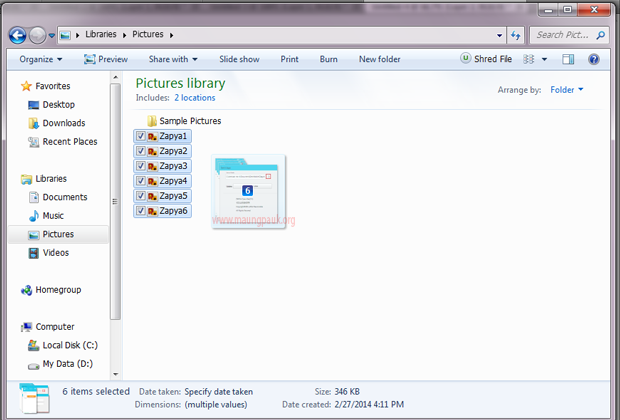Click the library icon in address bar
The height and width of the screenshot is (420, 620).
(65, 36)
